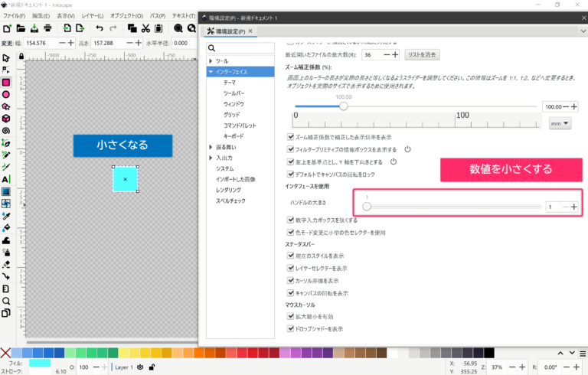Screen dimensions: 588x375
Task: Toggle the 数字入力ボックスを狭くする checkbox
Action: pyautogui.click(x=290, y=220)
